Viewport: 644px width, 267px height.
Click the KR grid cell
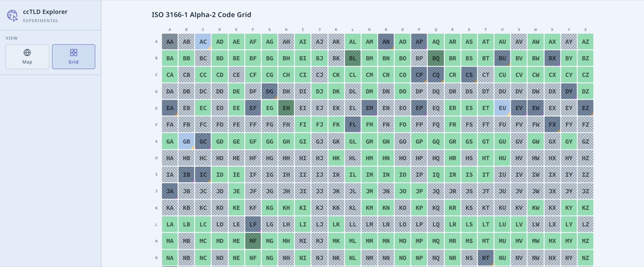point(452,208)
